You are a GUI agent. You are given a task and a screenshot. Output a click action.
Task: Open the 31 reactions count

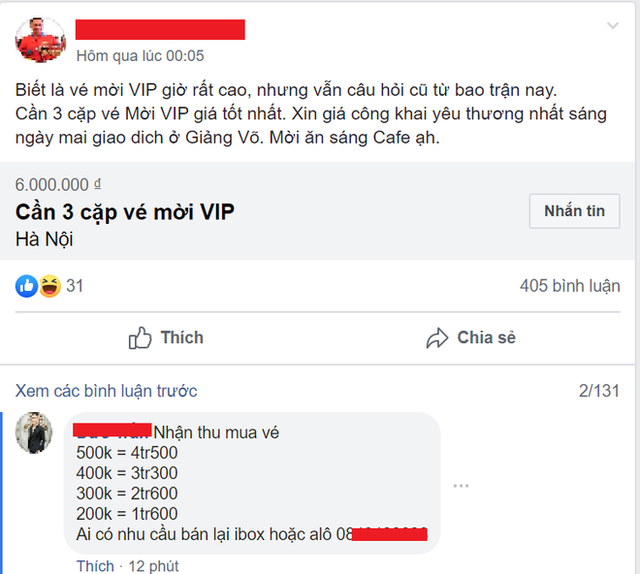point(75,286)
